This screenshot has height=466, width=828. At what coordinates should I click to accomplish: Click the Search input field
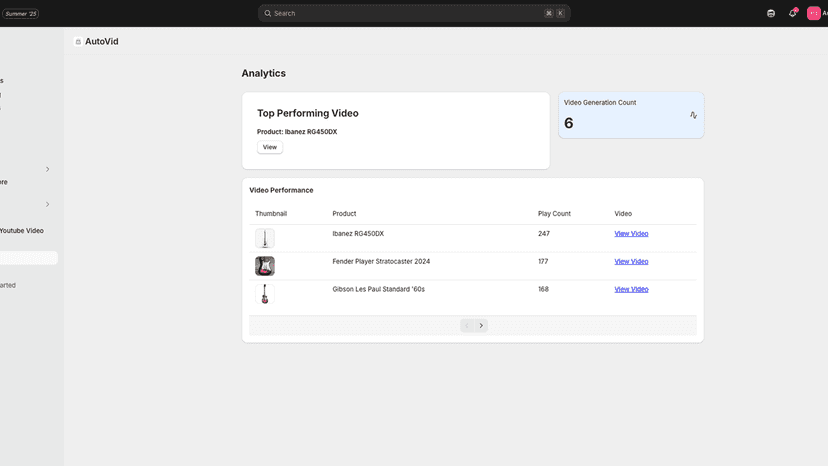414,13
